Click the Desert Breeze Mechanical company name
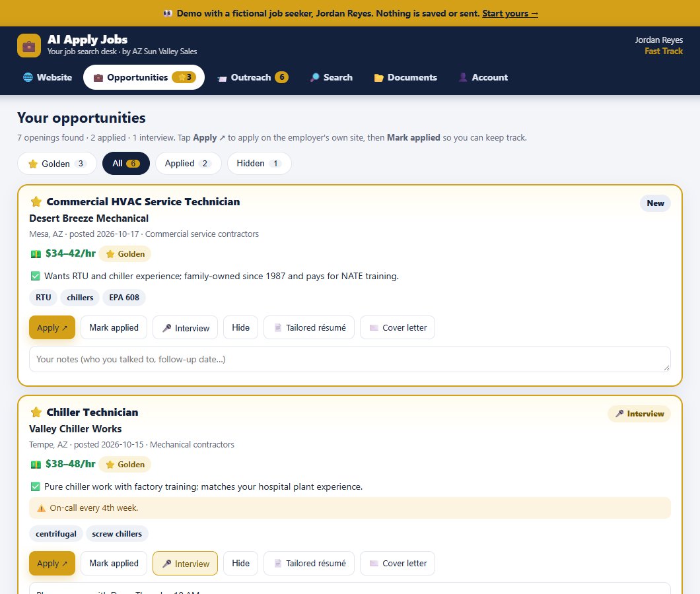Screen dimensions: 700x594 tap(89, 218)
